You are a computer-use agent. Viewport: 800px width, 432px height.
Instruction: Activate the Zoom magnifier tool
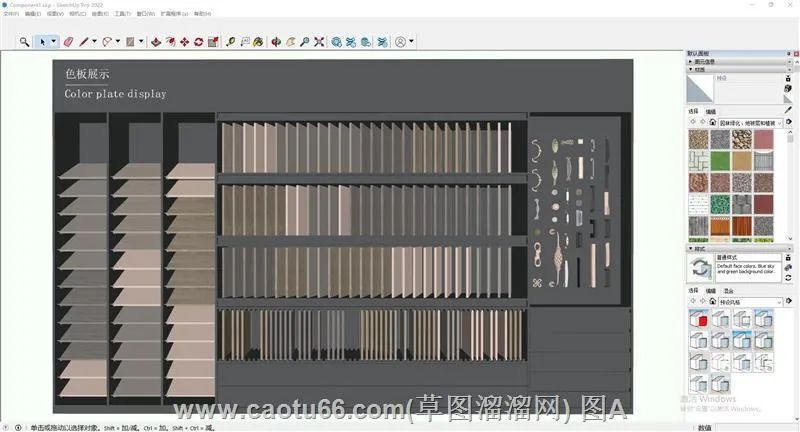tap(305, 42)
